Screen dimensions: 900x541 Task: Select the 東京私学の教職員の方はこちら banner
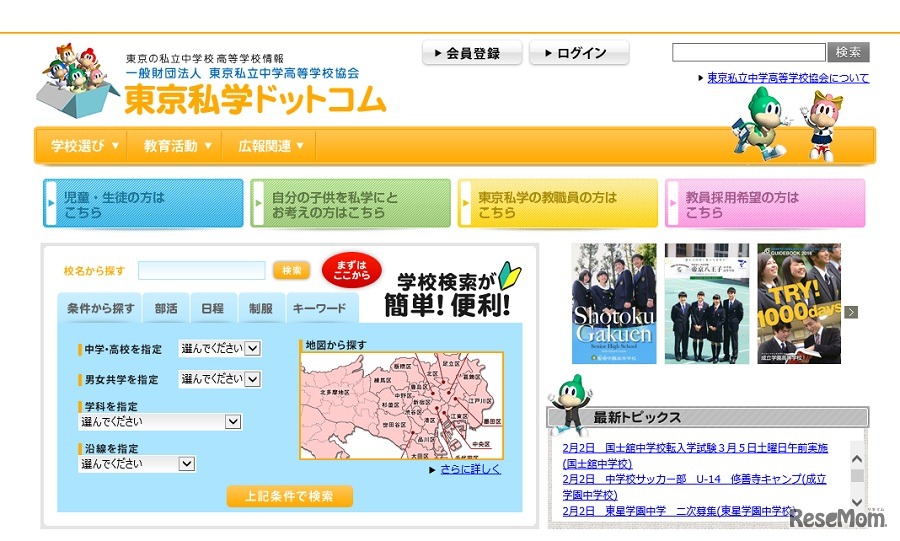558,204
